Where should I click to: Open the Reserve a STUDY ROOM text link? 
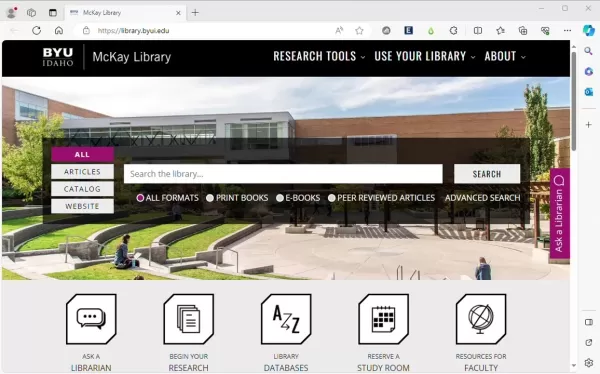(383, 368)
